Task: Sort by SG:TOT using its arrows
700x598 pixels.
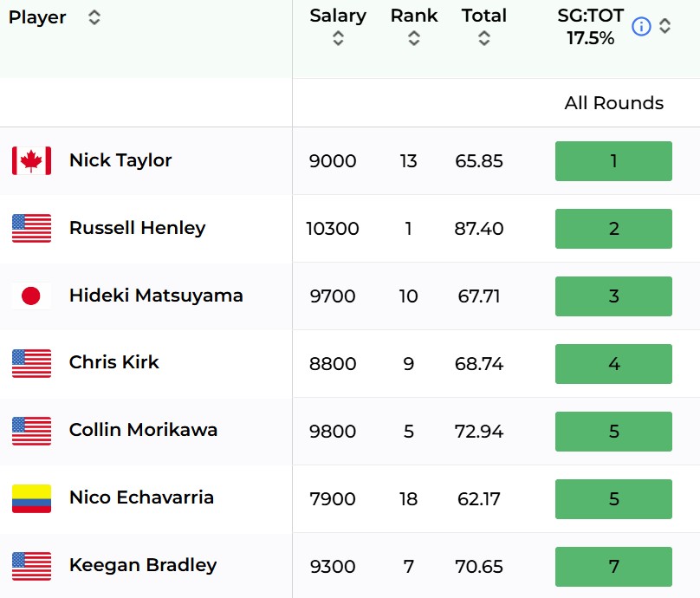Action: [x=664, y=26]
